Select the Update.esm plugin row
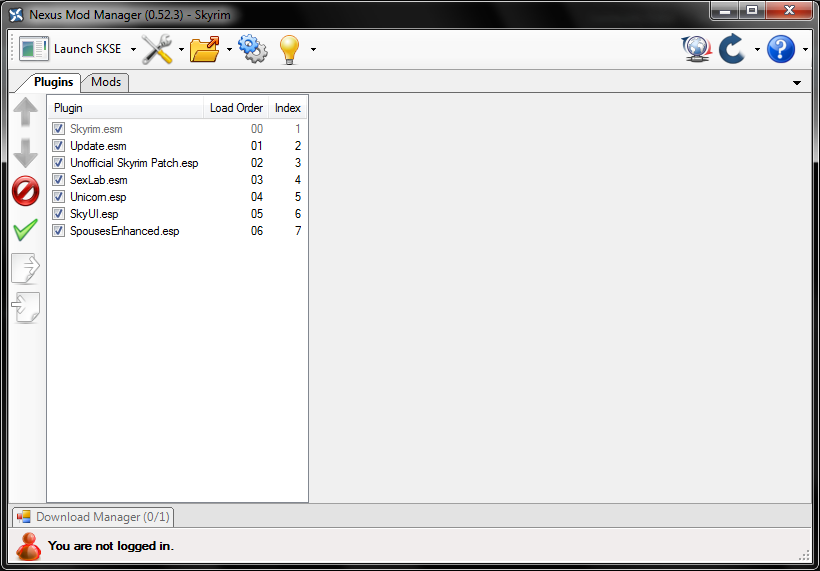Screen dimensions: 820x571 pos(177,145)
